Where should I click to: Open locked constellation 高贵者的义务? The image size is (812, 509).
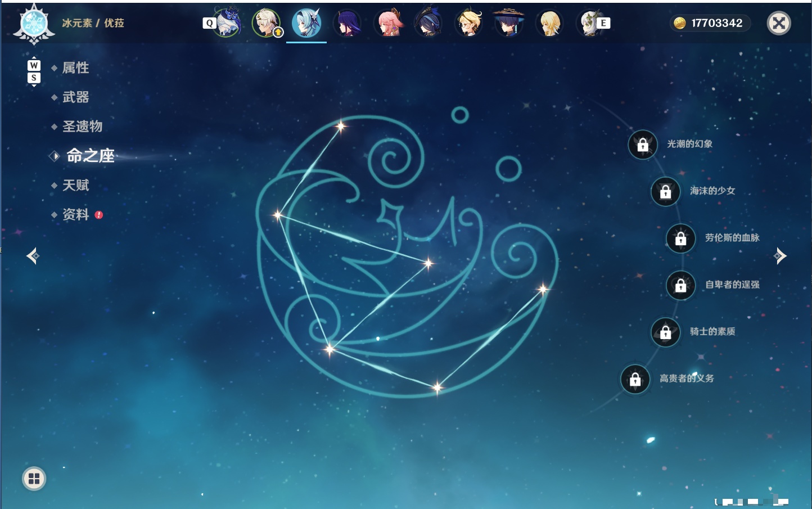click(635, 379)
